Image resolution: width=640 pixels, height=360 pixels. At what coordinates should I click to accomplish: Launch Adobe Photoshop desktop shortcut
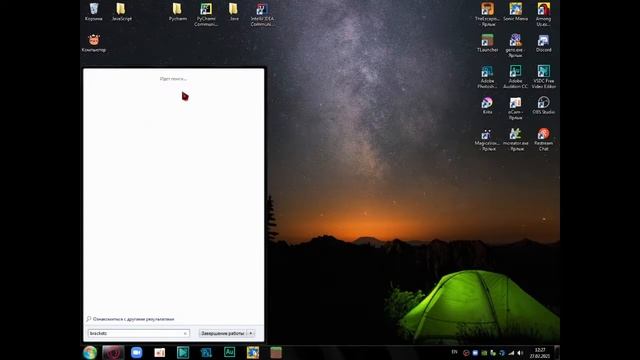pyautogui.click(x=487, y=77)
